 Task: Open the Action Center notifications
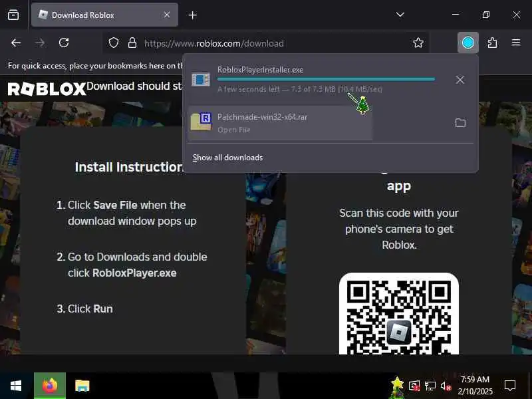click(x=510, y=386)
